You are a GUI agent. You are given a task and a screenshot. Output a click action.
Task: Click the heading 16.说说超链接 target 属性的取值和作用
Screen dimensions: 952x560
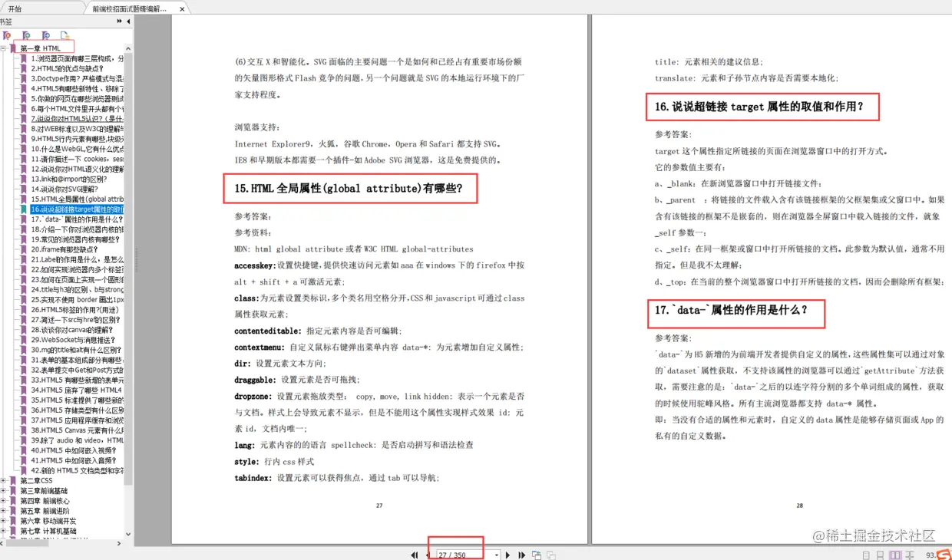(759, 107)
